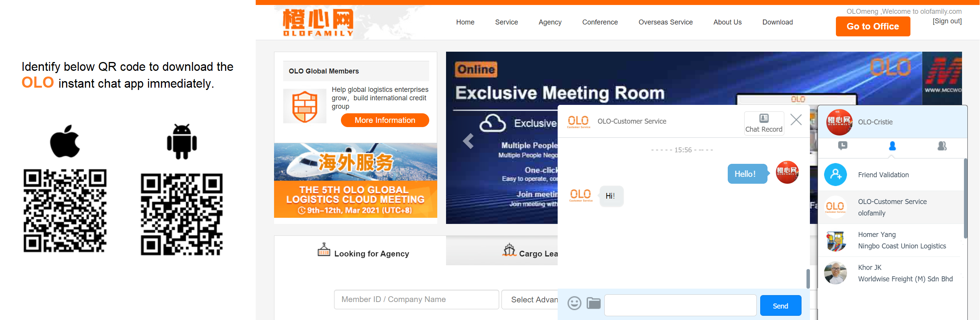The image size is (980, 320).
Task: Click the previous slide arrow on the banner
Action: (468, 141)
